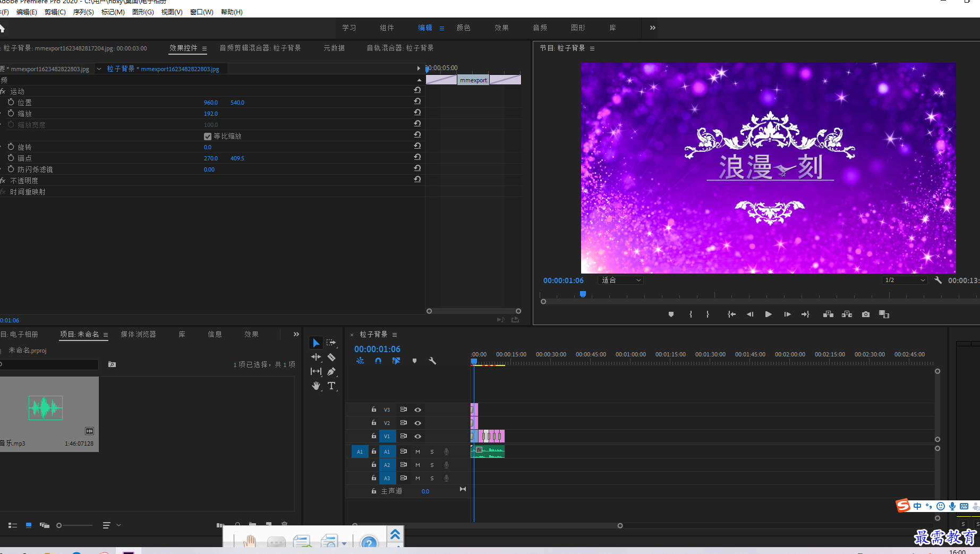Select the Pen tool
Image resolution: width=980 pixels, height=554 pixels.
[331, 371]
